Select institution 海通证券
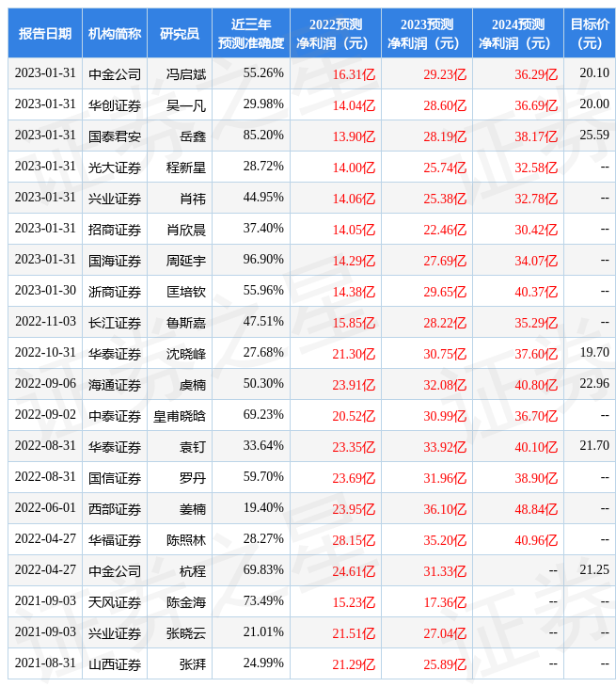The image size is (616, 687). [x=115, y=385]
